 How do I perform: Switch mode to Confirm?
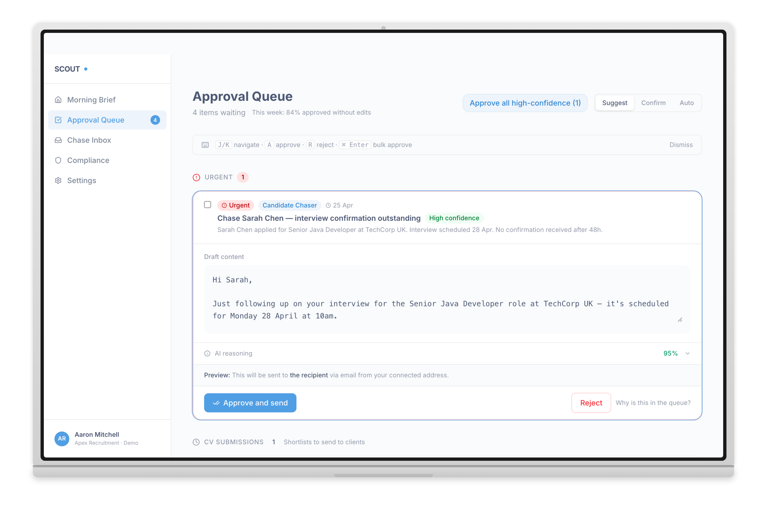[653, 103]
